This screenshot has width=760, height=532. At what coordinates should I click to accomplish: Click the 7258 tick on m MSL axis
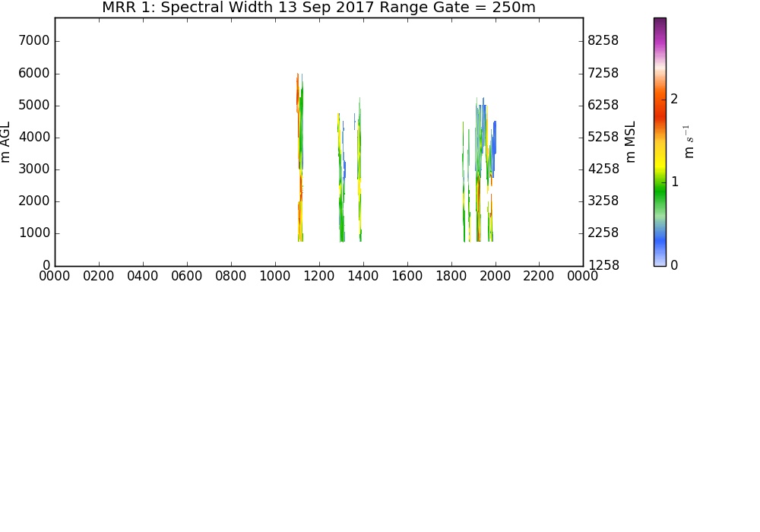603,73
